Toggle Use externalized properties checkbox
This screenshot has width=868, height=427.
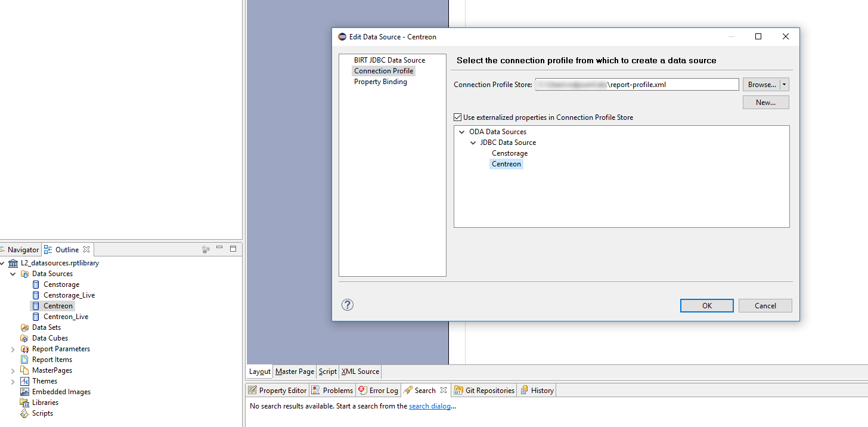click(x=458, y=117)
